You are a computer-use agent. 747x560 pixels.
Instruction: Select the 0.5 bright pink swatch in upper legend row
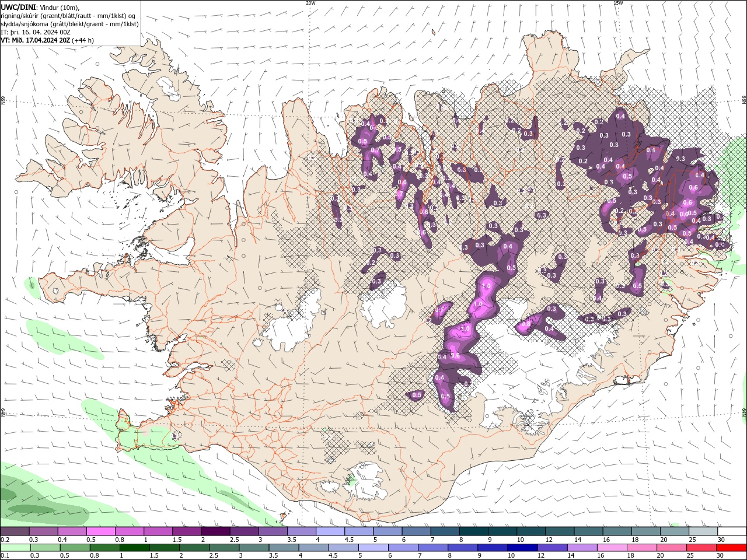pyautogui.click(x=100, y=531)
